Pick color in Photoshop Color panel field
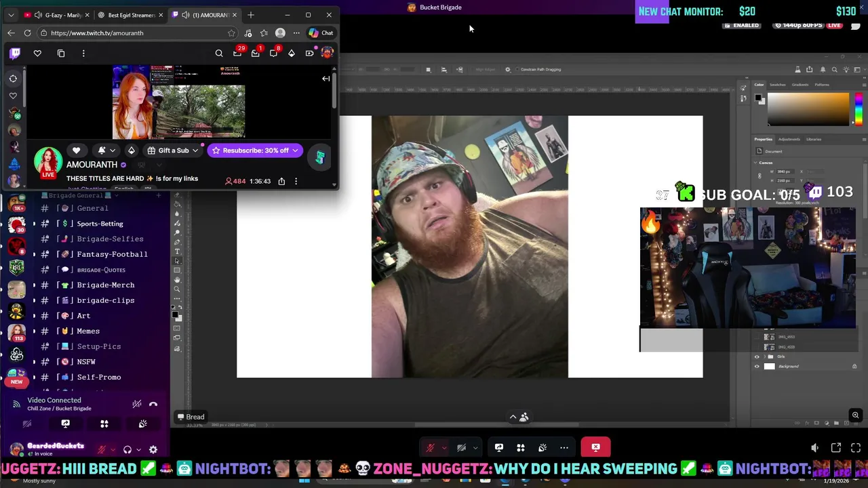 click(808, 108)
